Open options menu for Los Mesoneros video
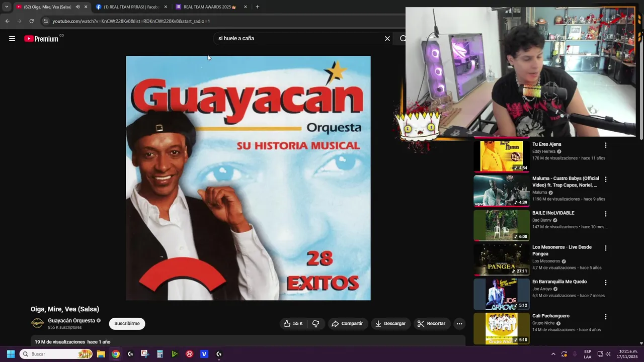Viewport: 644px width, 362px height. [606, 248]
